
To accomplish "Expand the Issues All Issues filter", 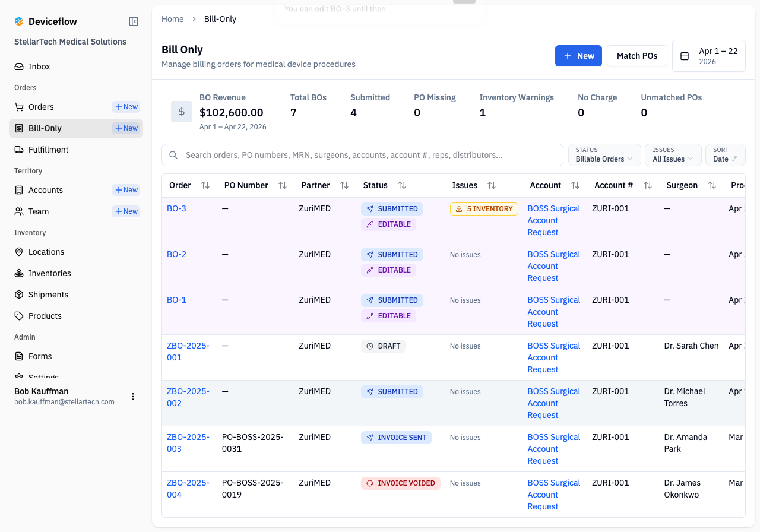I will pos(673,155).
